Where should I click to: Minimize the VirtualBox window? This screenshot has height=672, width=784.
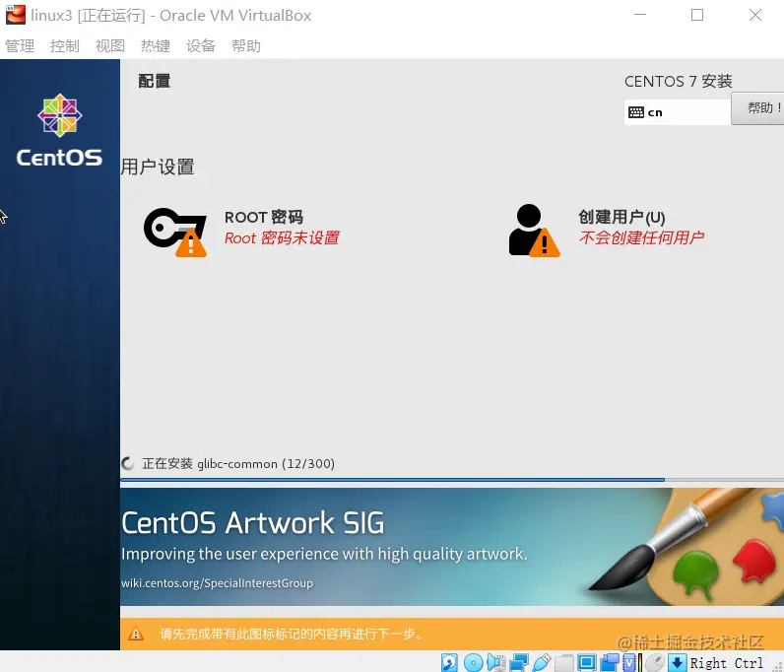point(640,15)
